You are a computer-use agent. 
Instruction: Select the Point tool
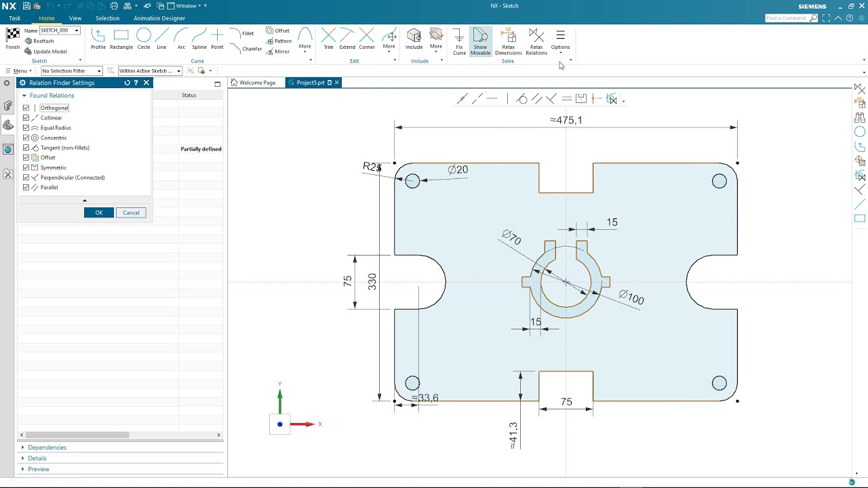(217, 39)
